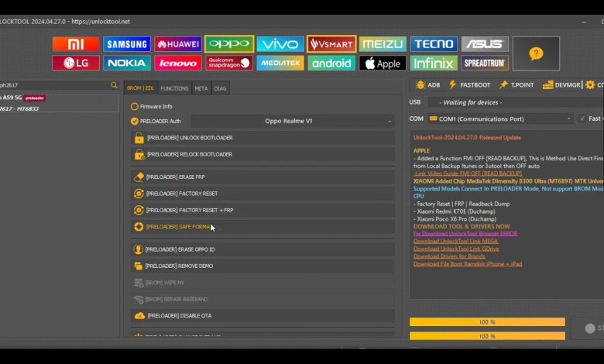Open the ADB bug icon tool
The height and width of the screenshot is (364, 604).
[427, 84]
